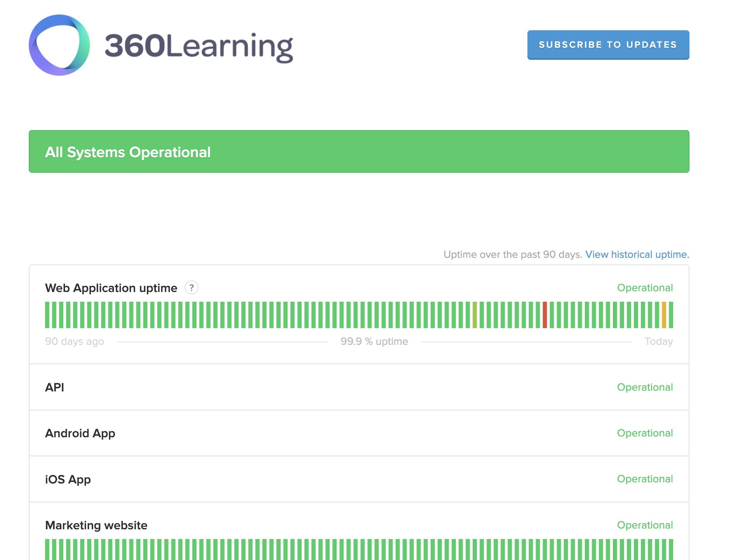Click the last (today) Web Application uptime bar

pyautogui.click(x=671, y=314)
